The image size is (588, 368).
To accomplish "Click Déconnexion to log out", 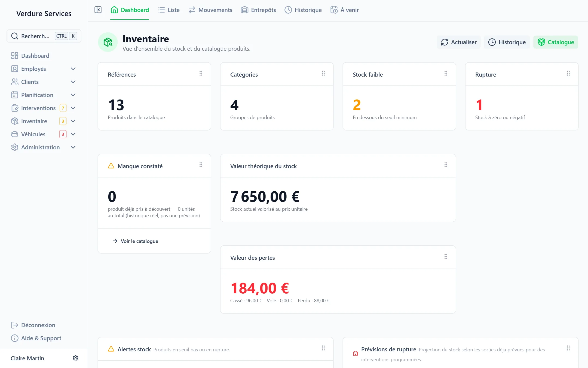I will (33, 325).
